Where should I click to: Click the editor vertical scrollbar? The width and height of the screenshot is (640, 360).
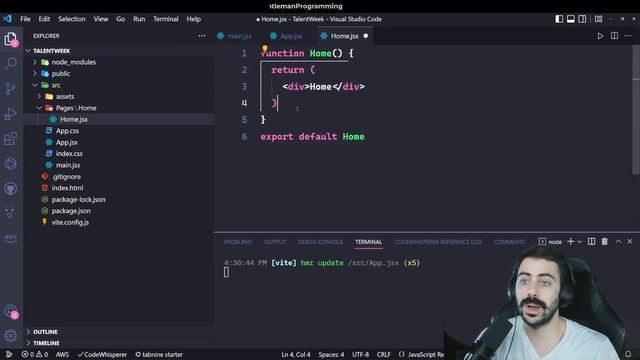point(636,110)
